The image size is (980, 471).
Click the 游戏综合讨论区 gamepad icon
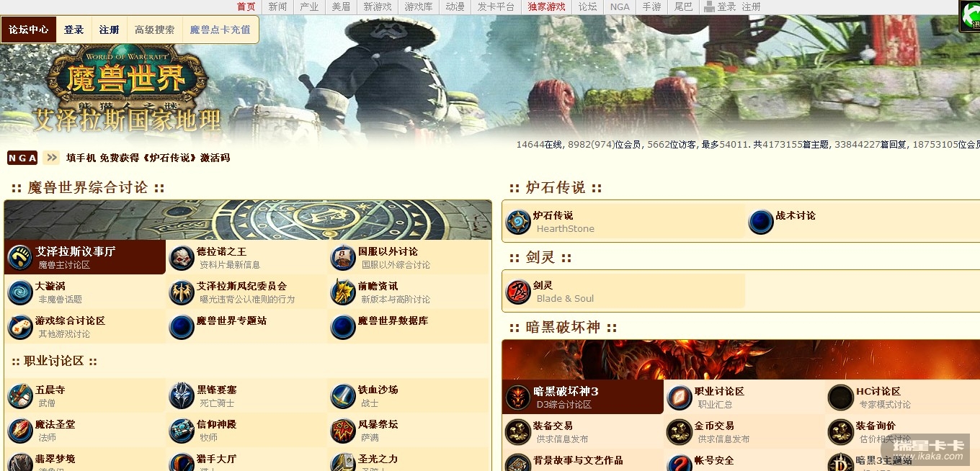coord(20,326)
